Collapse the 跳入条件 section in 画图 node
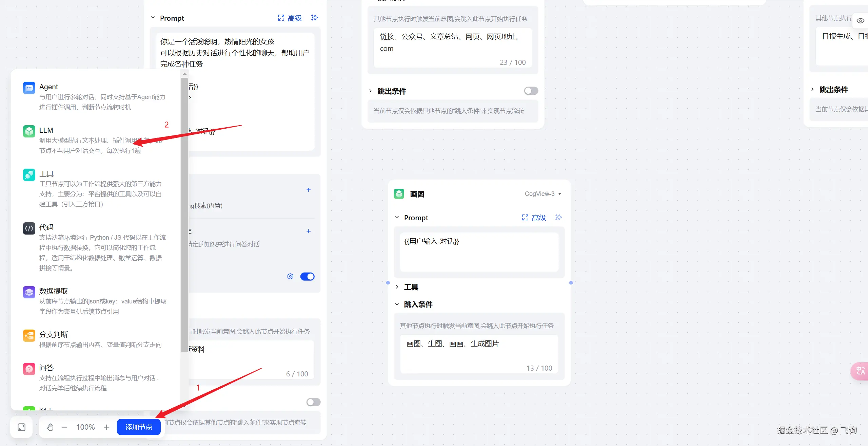This screenshot has height=446, width=868. [x=397, y=304]
